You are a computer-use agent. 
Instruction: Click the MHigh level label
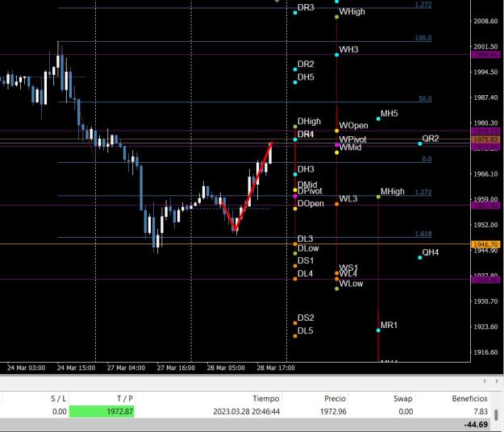pos(393,192)
